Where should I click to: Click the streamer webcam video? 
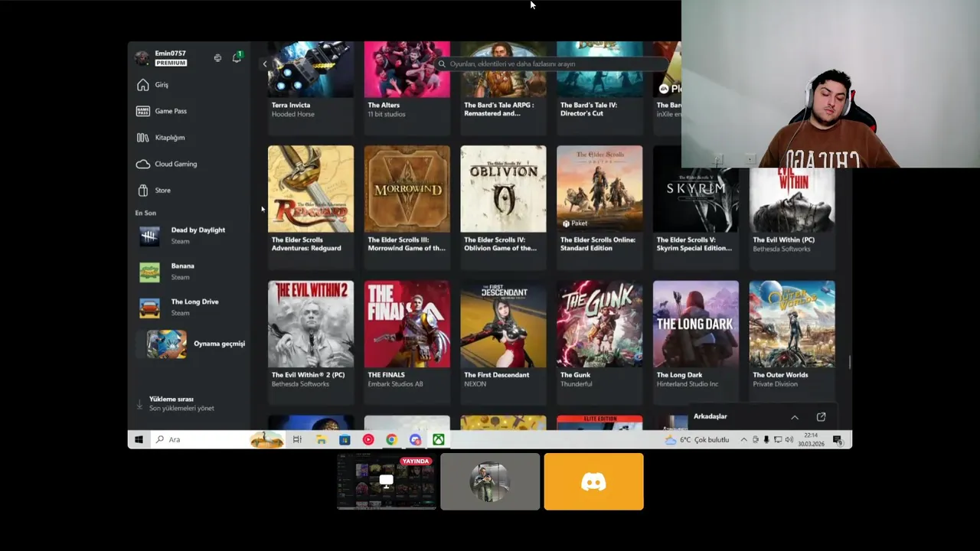coord(831,84)
